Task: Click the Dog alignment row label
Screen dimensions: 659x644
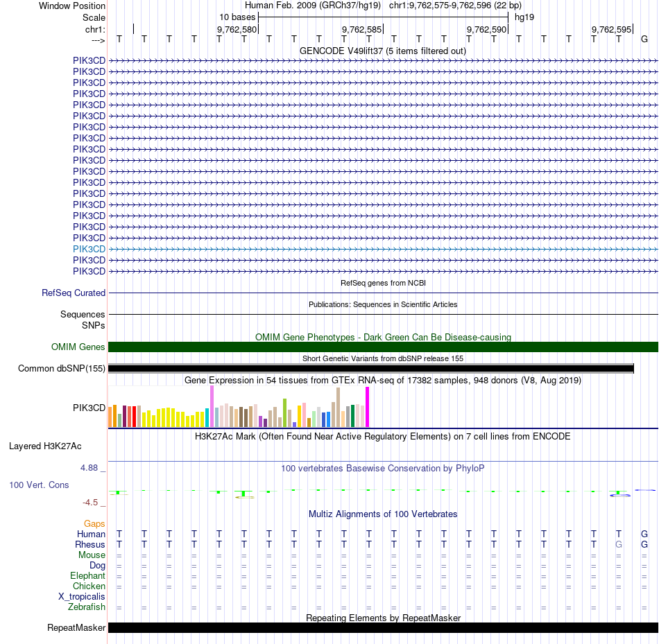Action: 98,566
